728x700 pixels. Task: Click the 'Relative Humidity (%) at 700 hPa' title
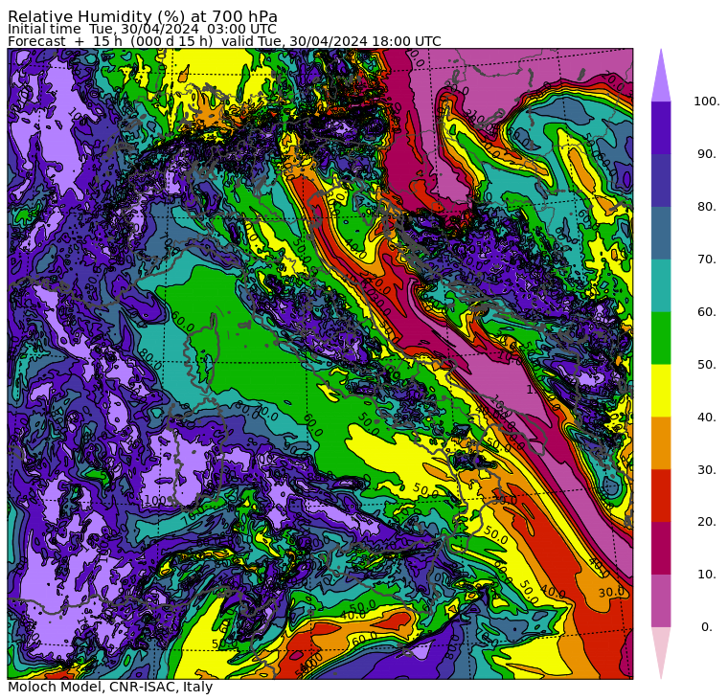[143, 15]
